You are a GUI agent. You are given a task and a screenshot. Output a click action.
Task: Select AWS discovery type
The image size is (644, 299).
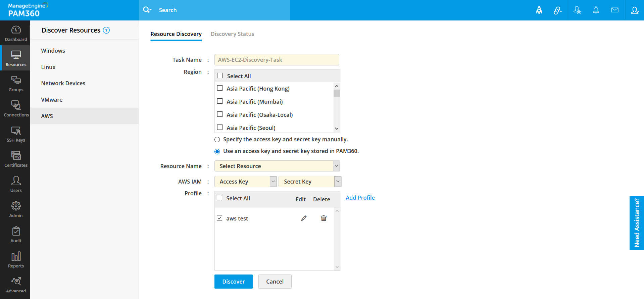84,116
